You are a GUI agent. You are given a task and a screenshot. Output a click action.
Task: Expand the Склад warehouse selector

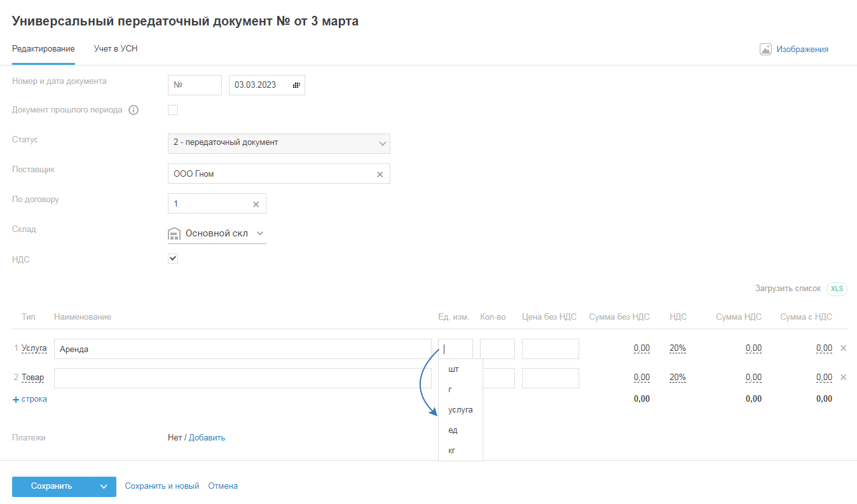[260, 234]
